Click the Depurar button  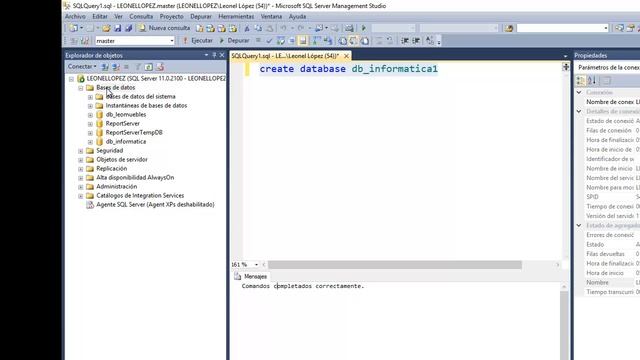(x=234, y=40)
